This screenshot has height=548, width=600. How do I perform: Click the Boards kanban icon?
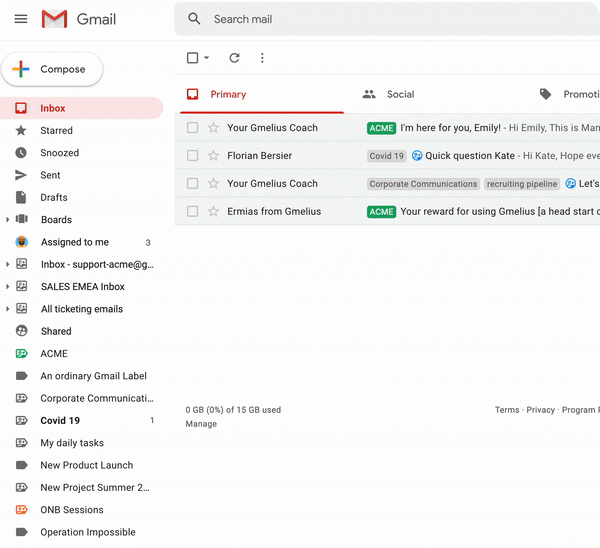[21, 219]
